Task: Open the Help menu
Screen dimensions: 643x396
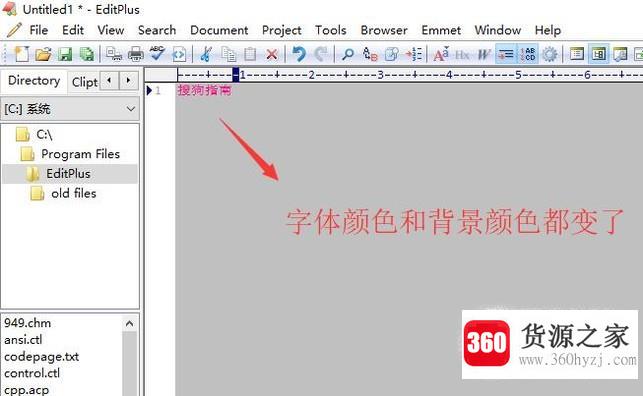Action: pyautogui.click(x=547, y=30)
